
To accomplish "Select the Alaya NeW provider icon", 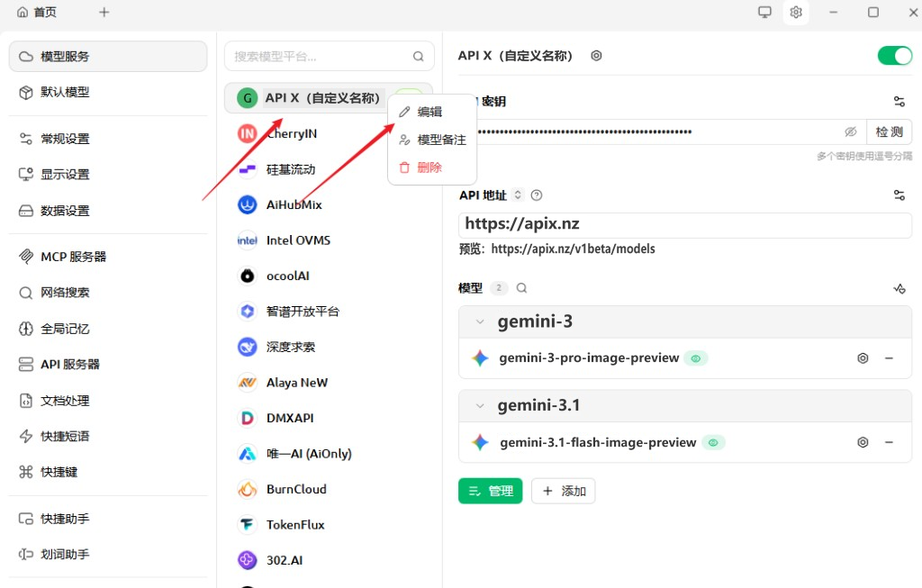I will [248, 383].
